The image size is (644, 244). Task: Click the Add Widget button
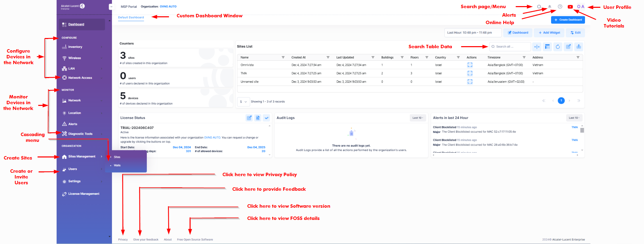549,33
